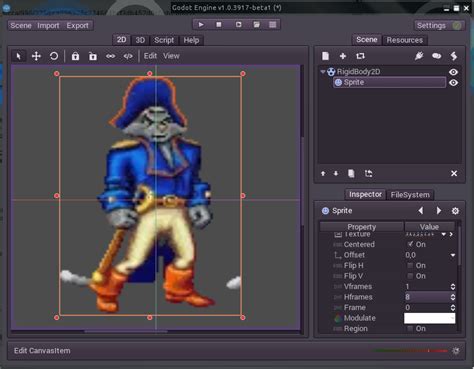Adjust Hframes stepper arrows
The width and height of the screenshot is (474, 369).
pyautogui.click(x=453, y=297)
